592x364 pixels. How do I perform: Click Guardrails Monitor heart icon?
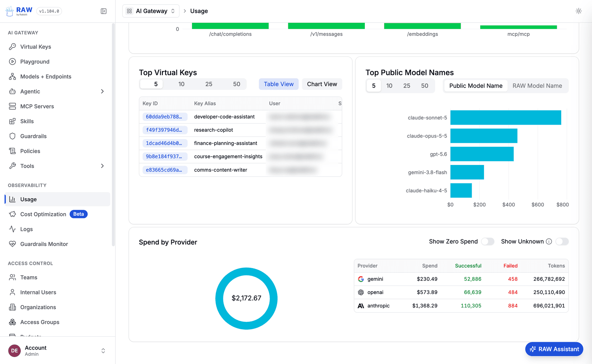(13, 244)
